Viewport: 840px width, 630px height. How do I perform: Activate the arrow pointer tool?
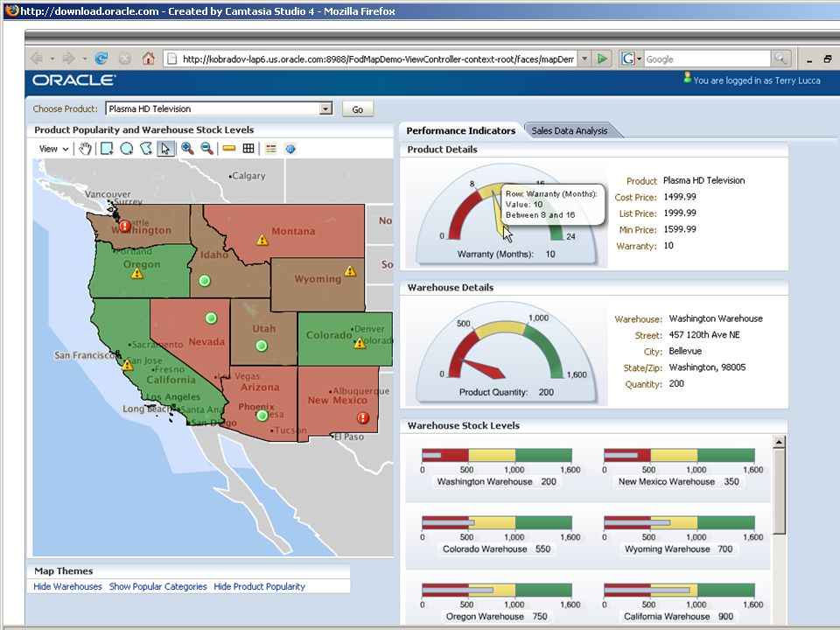point(165,149)
